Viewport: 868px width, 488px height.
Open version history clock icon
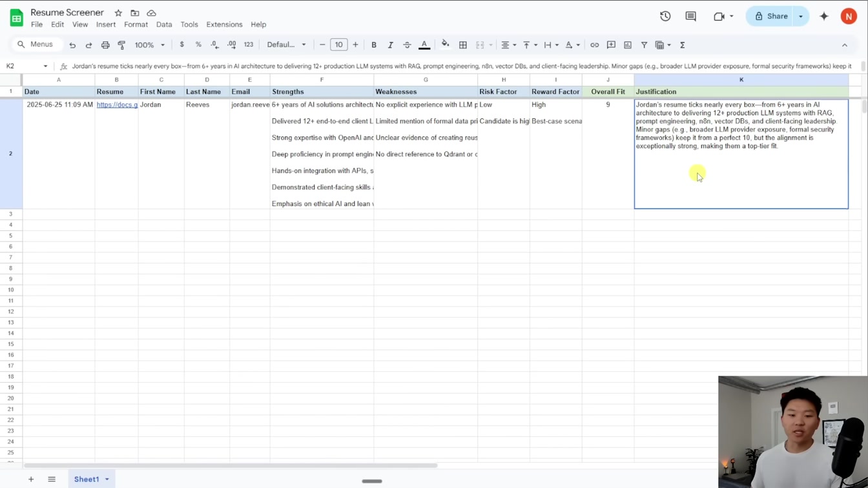665,16
